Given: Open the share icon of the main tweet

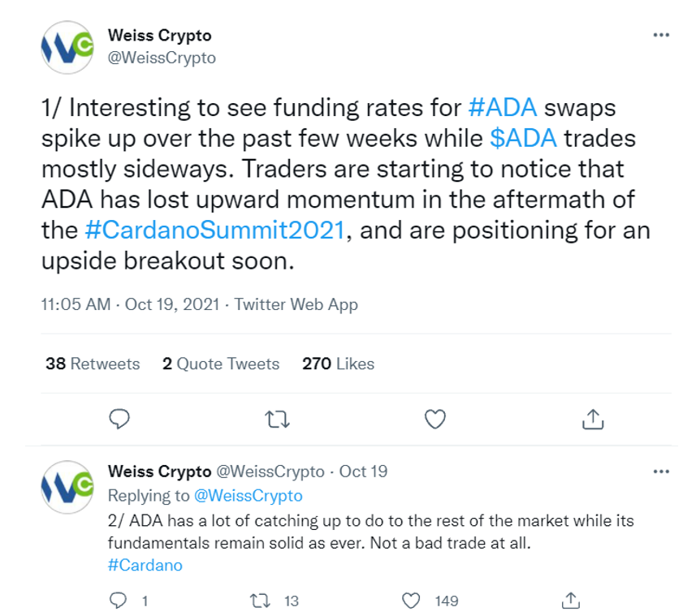Looking at the screenshot, I should click(x=593, y=419).
